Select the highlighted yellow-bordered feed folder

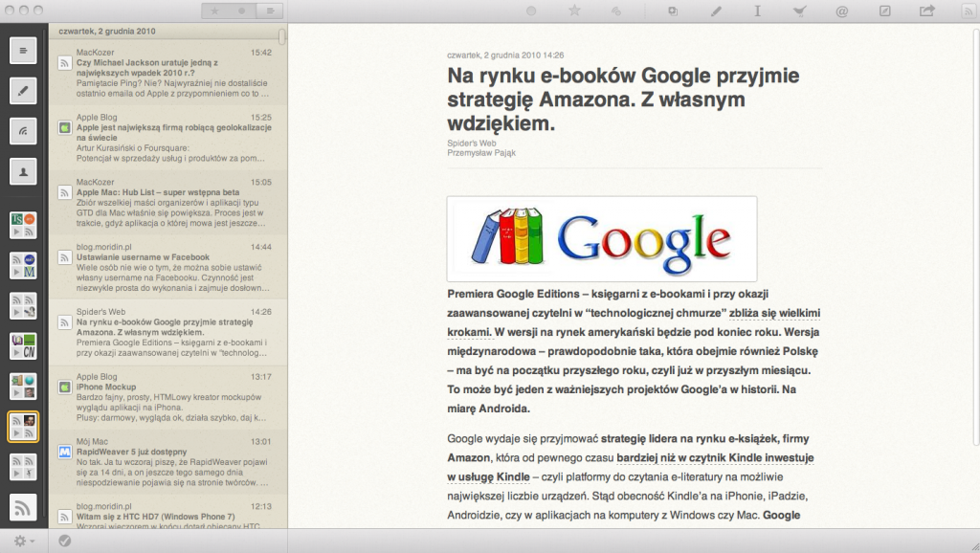(23, 427)
